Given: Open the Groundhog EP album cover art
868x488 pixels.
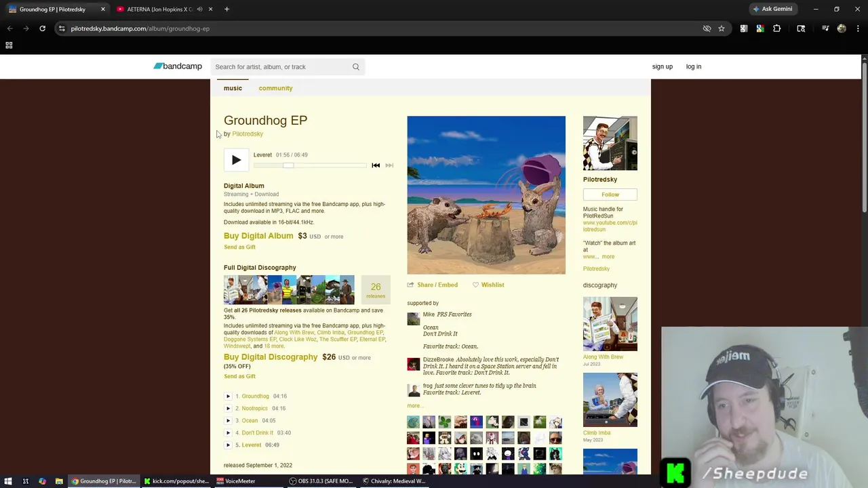Looking at the screenshot, I should point(486,195).
